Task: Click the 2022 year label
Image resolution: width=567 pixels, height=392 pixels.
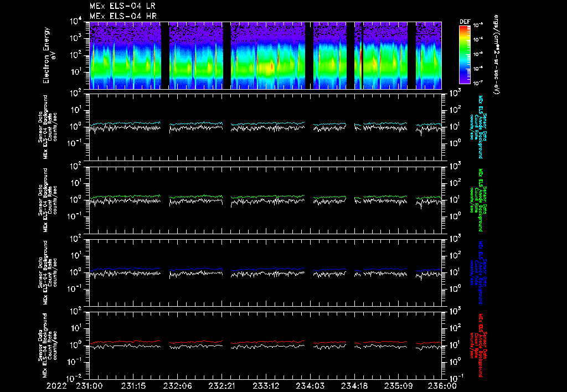Action: pos(56,386)
